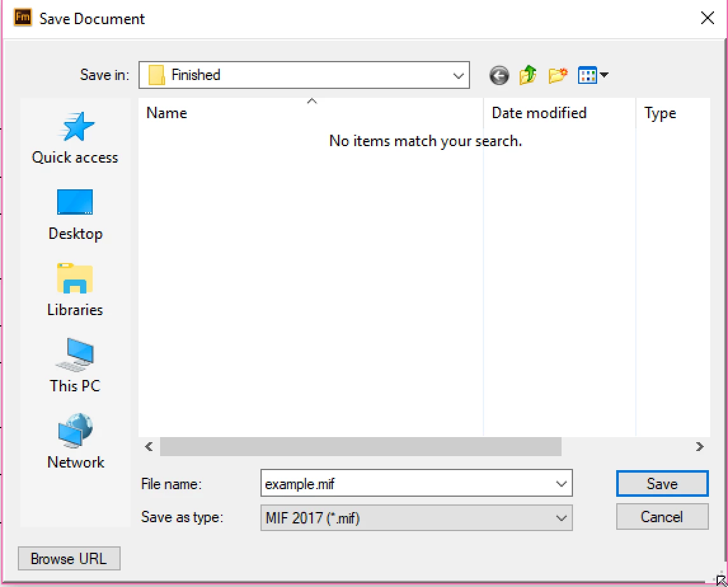The height and width of the screenshot is (587, 728).
Task: Open the Save as type dropdown
Action: (417, 518)
